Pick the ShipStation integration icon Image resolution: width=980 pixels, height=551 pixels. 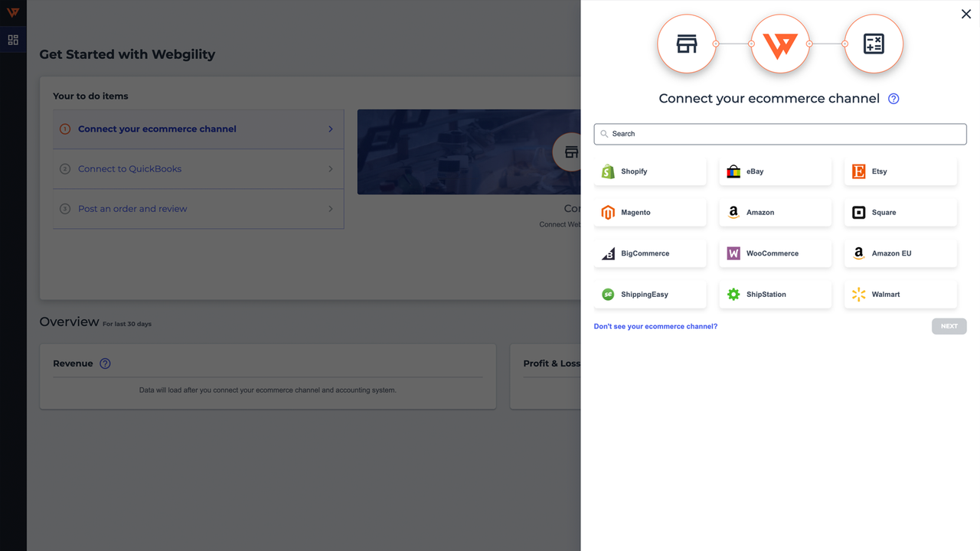point(733,294)
